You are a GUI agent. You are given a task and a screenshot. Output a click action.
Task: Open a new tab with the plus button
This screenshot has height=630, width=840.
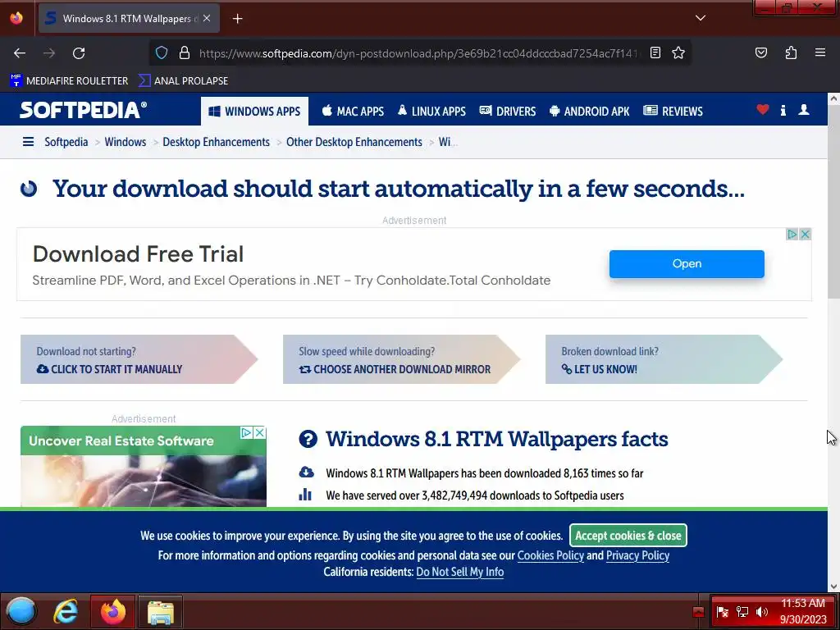(x=237, y=19)
